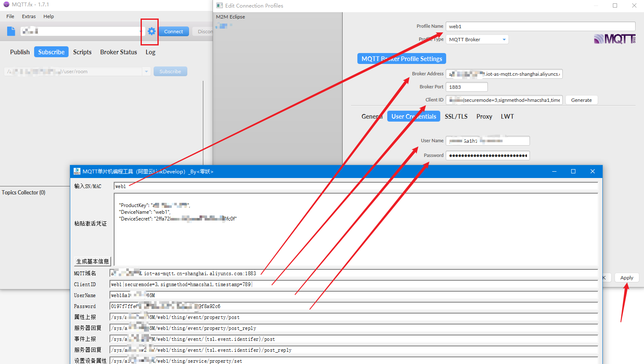Click the MQTT.fx app icon in title bar
Viewport: 644px width, 364px height.
tap(6, 4)
